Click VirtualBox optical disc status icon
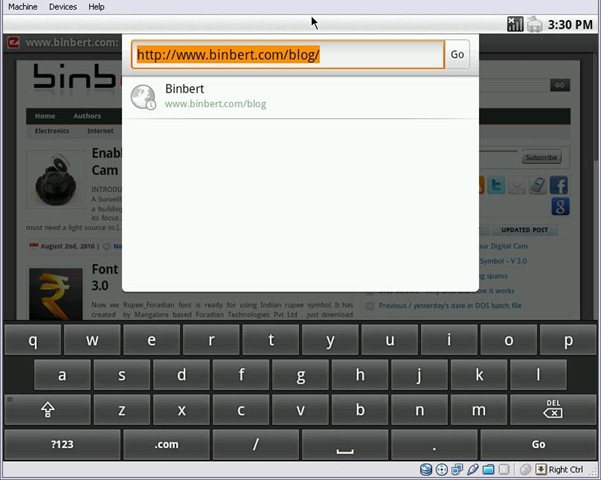The image size is (601, 480). (x=442, y=470)
